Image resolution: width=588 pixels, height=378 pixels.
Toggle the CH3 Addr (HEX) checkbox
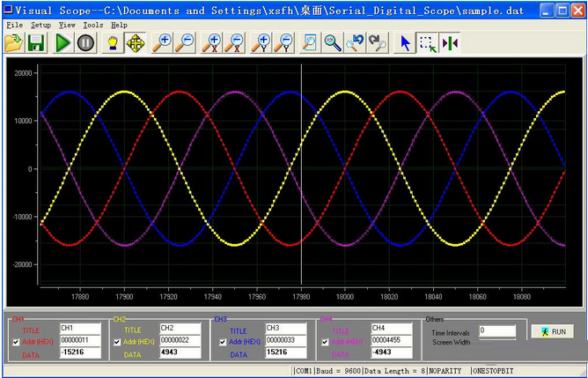(222, 342)
